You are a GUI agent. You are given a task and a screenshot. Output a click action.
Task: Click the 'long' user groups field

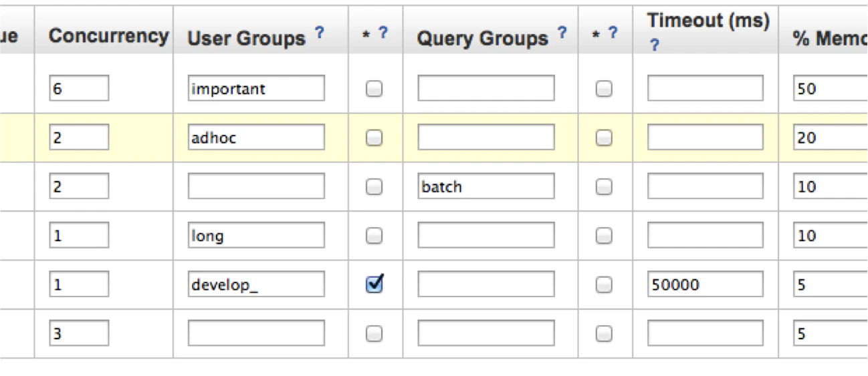[256, 235]
